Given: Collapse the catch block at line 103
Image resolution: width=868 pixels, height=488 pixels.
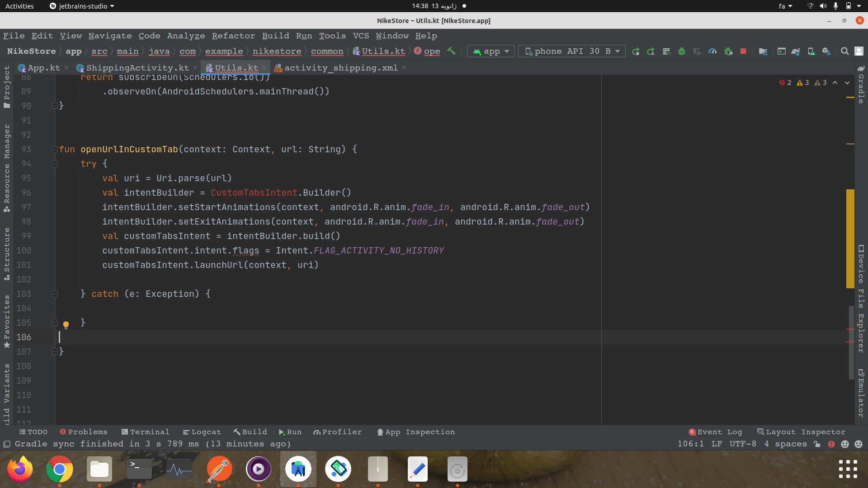Looking at the screenshot, I should point(55,294).
